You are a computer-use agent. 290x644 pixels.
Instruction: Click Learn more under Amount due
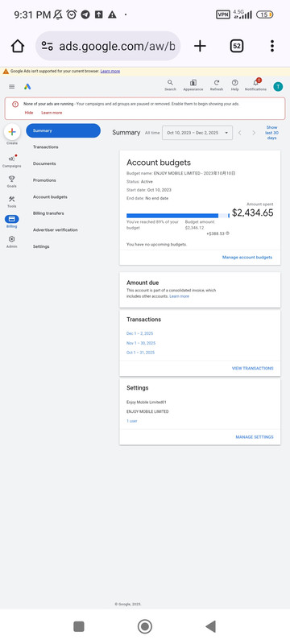click(x=180, y=296)
